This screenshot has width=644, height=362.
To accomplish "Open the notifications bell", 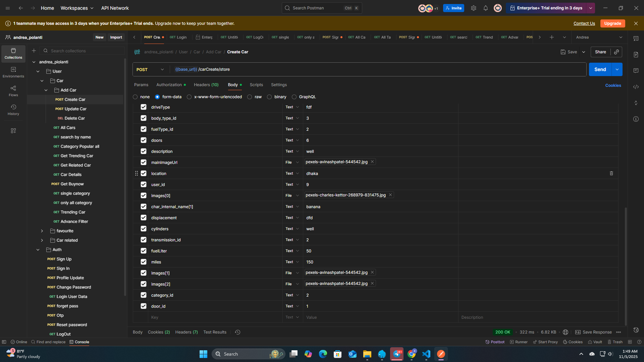I will pyautogui.click(x=486, y=8).
